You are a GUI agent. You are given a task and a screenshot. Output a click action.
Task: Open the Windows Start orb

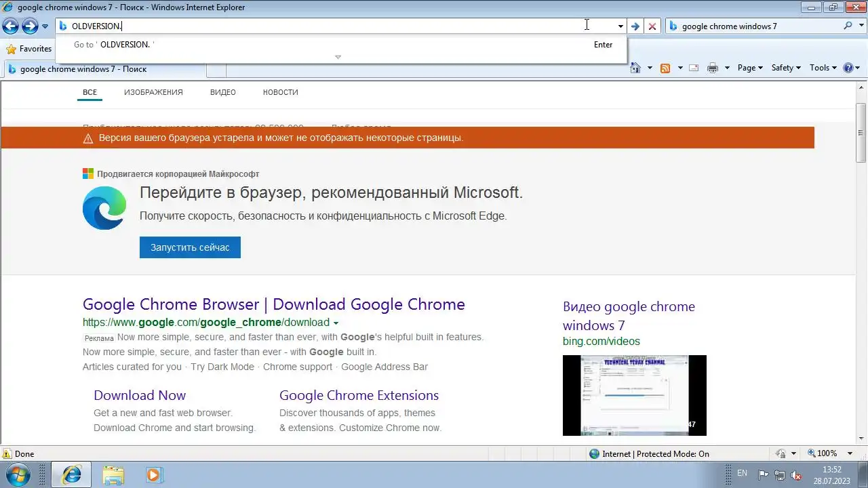[x=18, y=474]
